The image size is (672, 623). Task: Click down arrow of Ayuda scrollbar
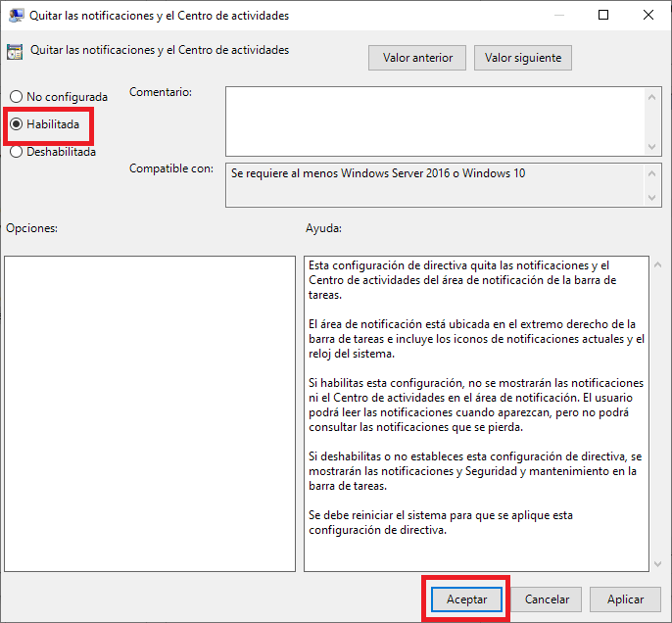click(x=658, y=564)
